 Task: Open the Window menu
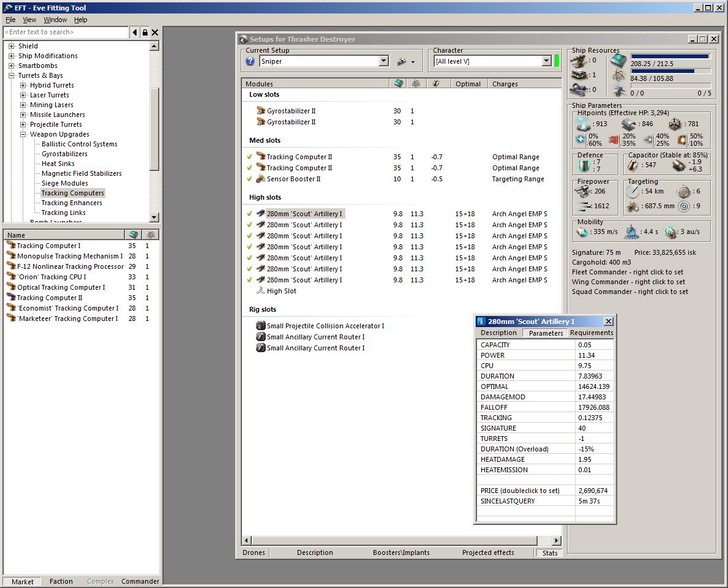(x=55, y=20)
